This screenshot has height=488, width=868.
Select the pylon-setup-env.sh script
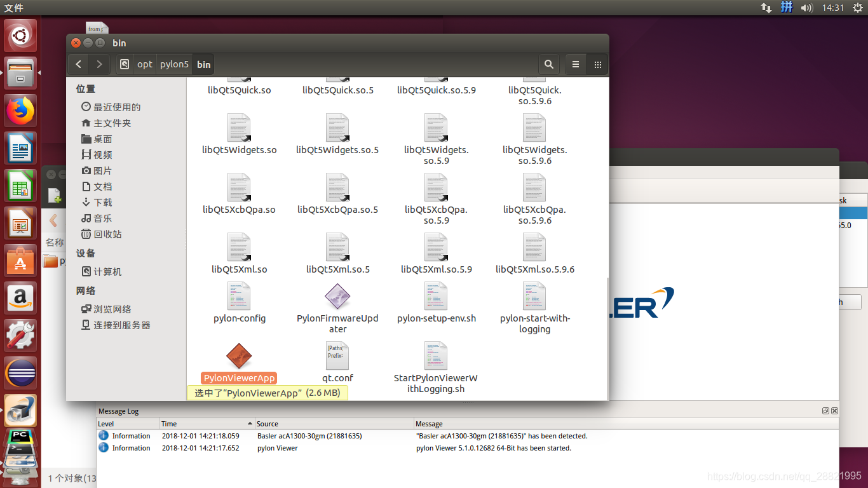pyautogui.click(x=436, y=297)
